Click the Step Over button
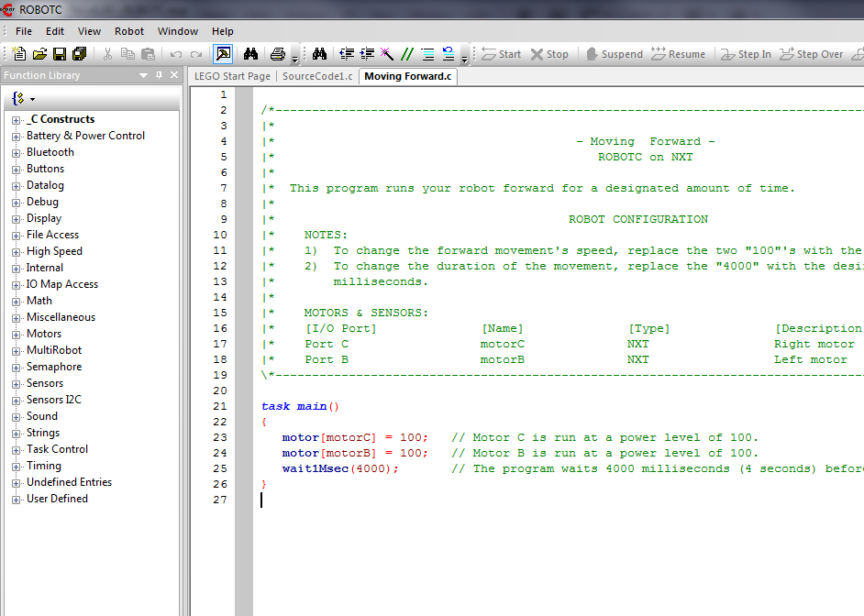 tap(811, 54)
